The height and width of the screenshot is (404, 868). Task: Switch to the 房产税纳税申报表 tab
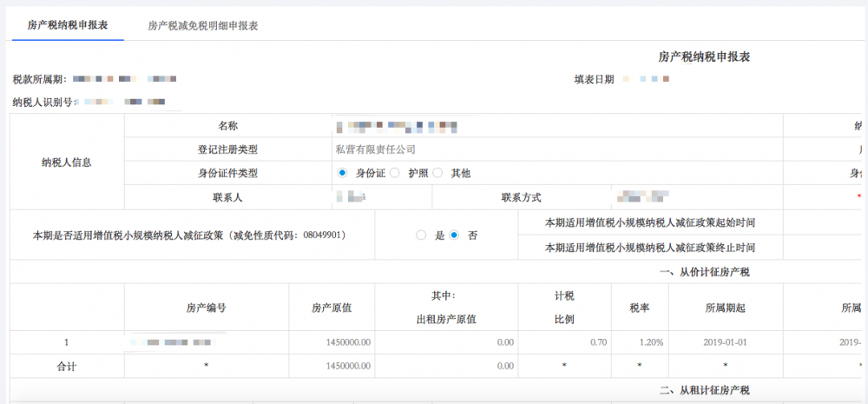(x=68, y=25)
